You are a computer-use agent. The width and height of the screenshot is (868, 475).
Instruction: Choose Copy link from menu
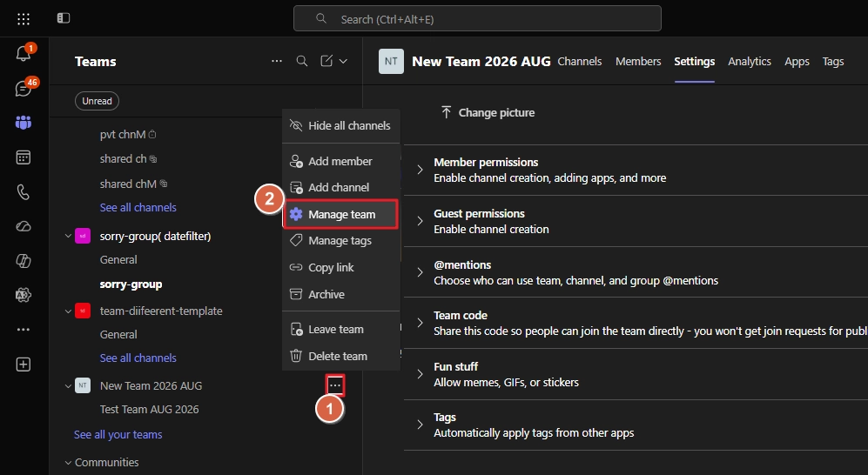341,268
